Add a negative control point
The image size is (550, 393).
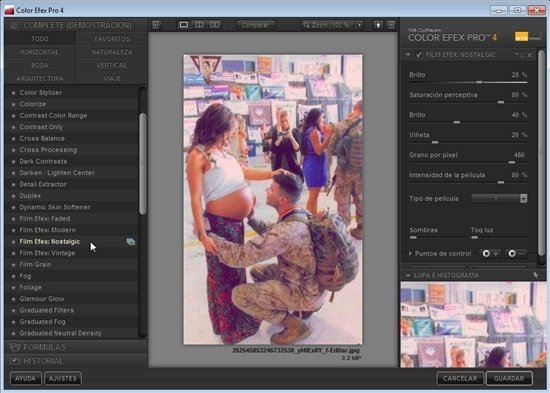click(516, 253)
